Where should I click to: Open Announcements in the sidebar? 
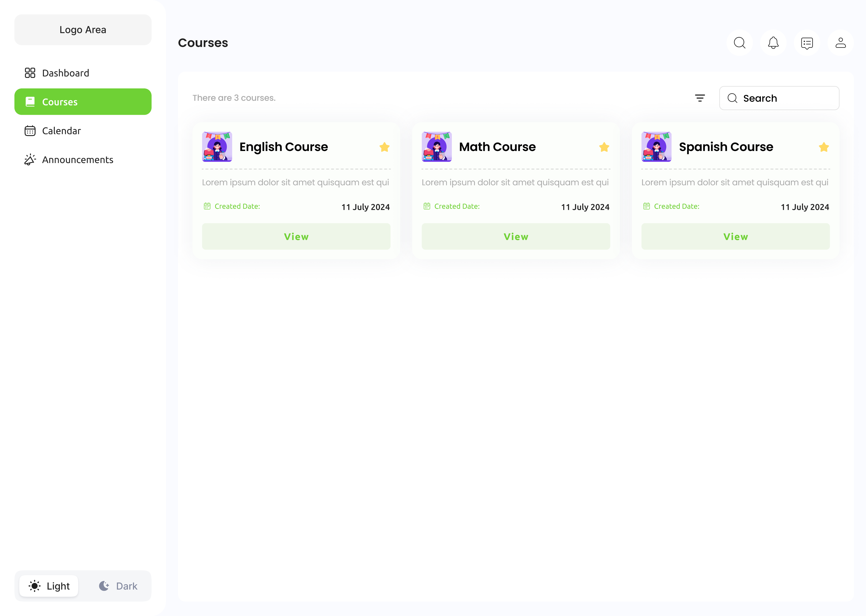pos(83,160)
